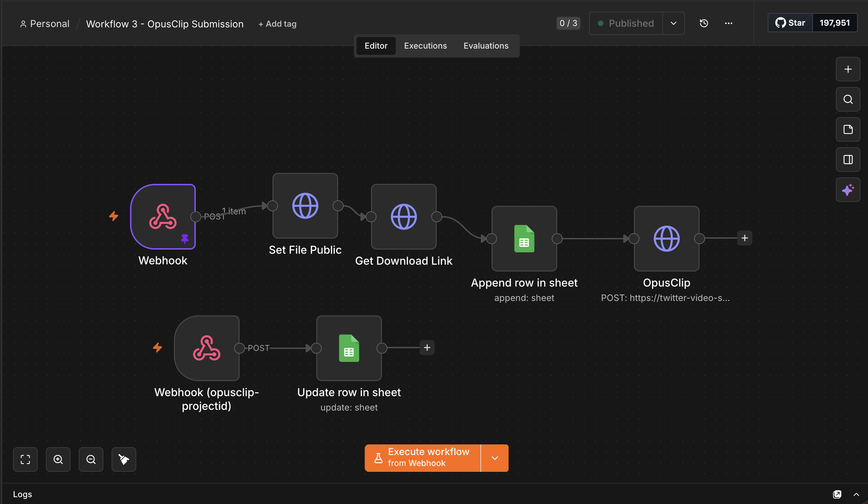Zoom in on the canvas
This screenshot has height=504, width=868.
(58, 459)
